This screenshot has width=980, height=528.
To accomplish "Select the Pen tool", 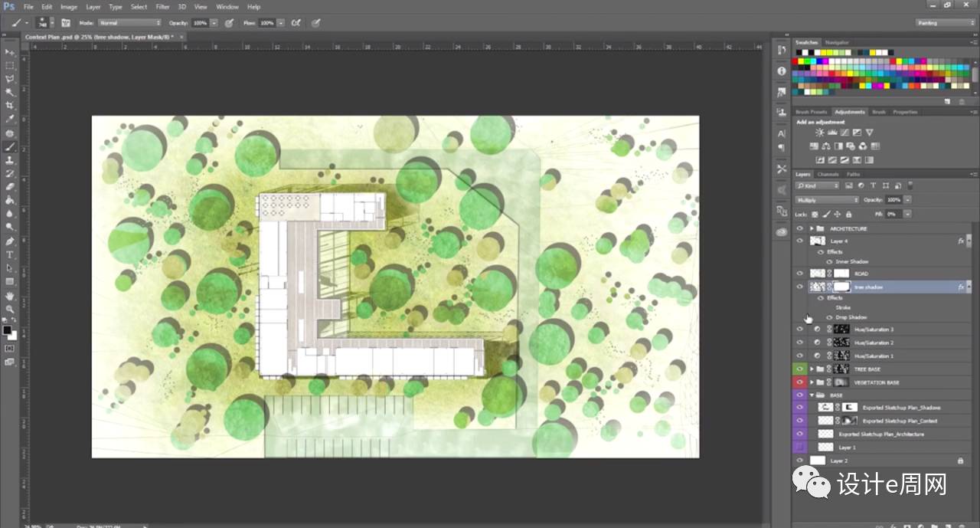I will 10,241.
